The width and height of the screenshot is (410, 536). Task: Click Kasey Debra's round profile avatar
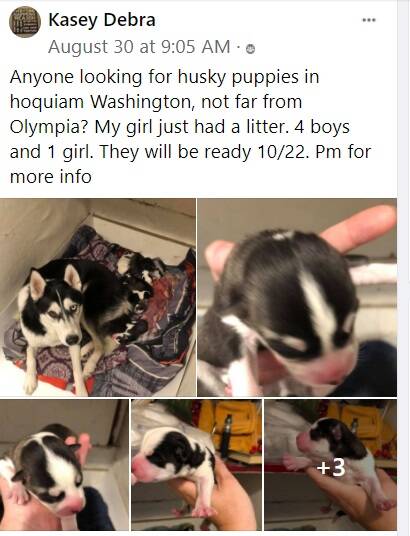[25, 22]
